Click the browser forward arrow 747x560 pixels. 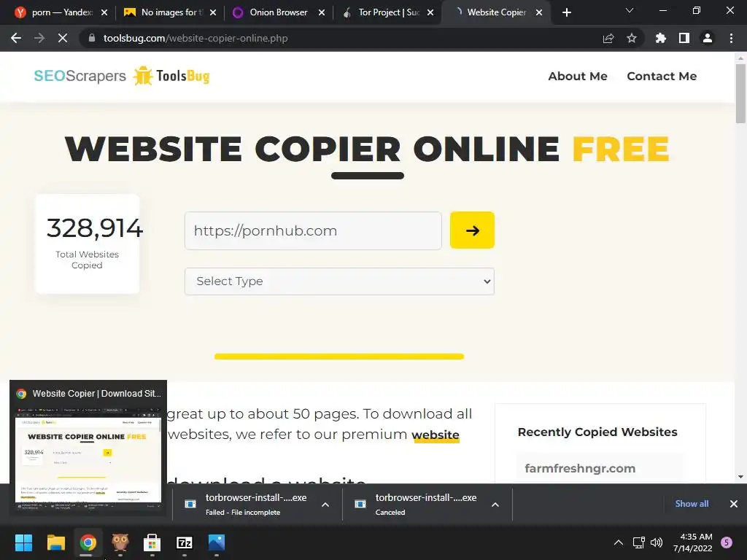click(x=39, y=38)
